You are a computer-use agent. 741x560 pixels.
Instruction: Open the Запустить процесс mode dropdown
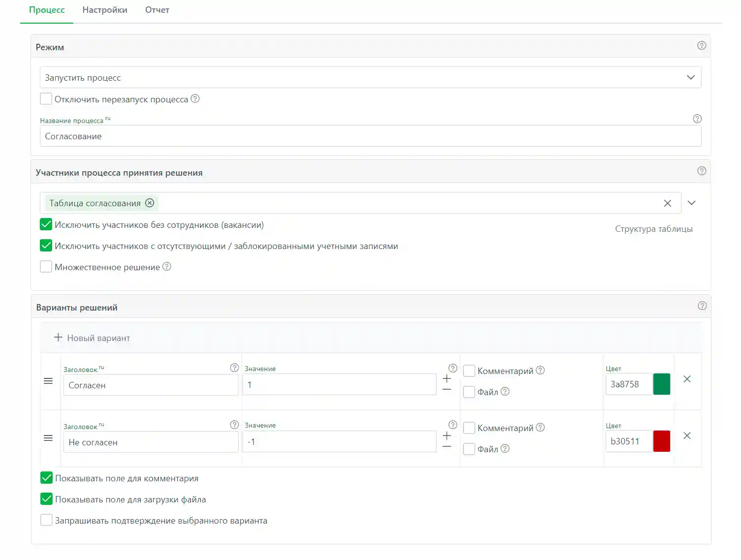pyautogui.click(x=370, y=77)
